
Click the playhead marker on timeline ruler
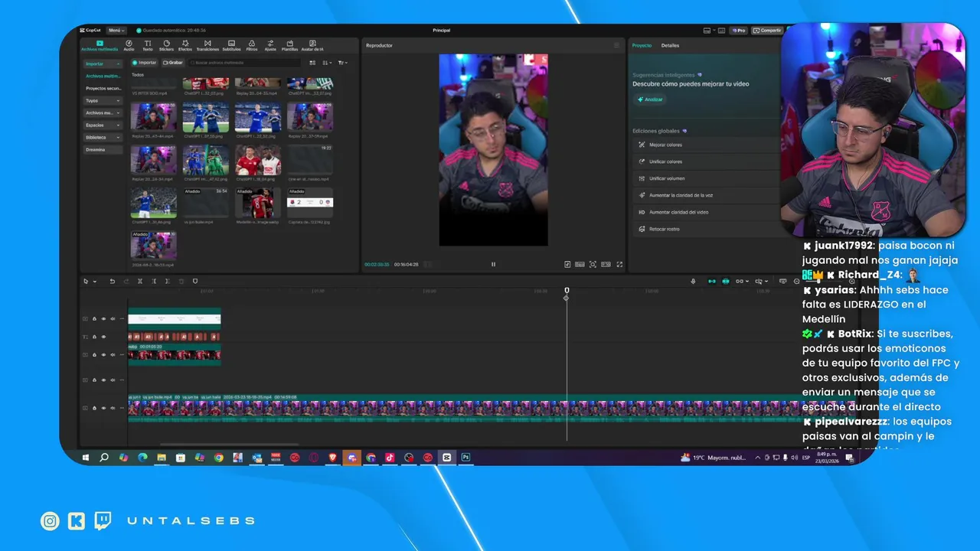tap(567, 290)
